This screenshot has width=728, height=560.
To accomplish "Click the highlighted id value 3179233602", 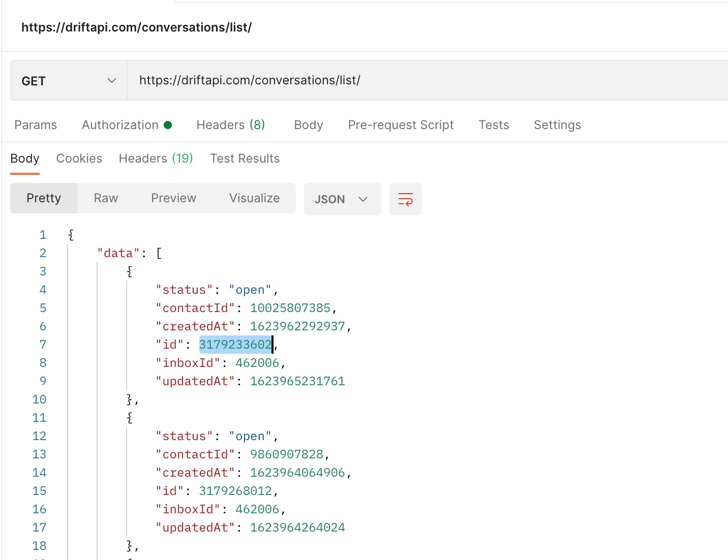I will 235,345.
